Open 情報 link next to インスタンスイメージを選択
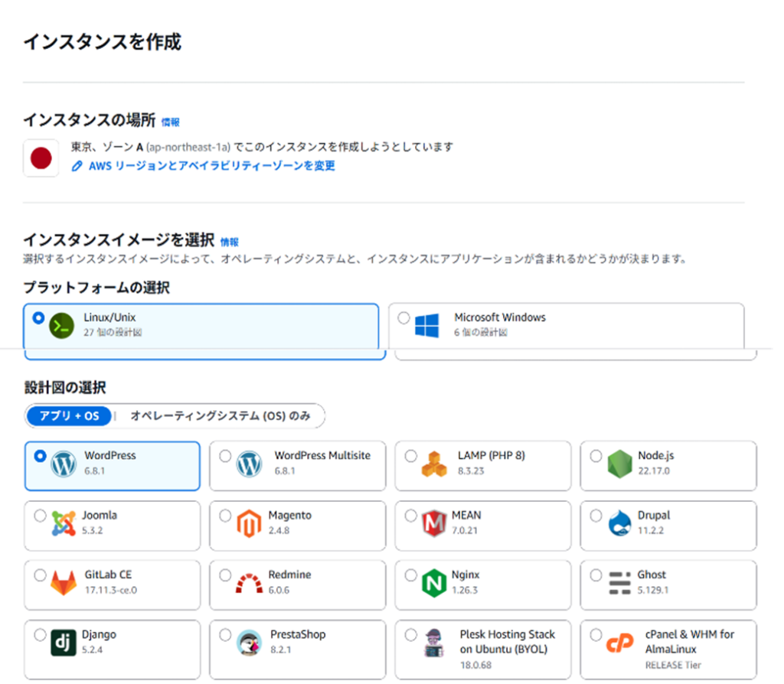 point(229,242)
